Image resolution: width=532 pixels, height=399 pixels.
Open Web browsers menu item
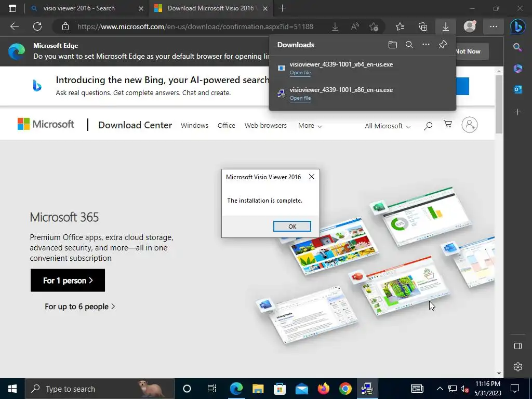265,126
